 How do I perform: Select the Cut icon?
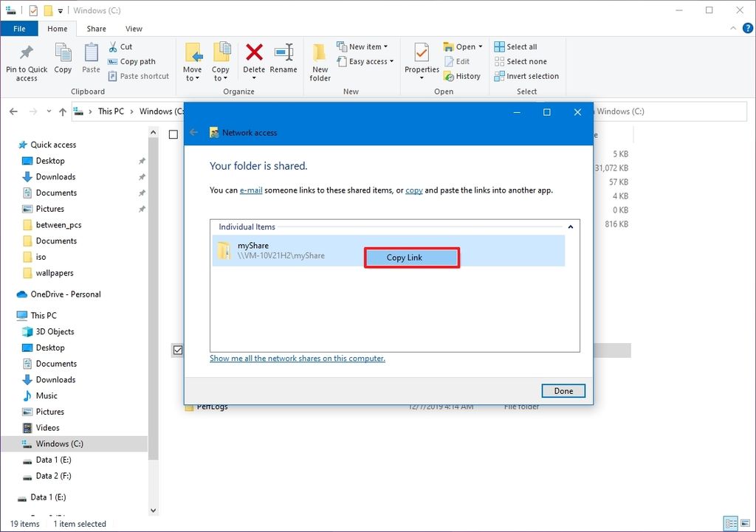point(123,46)
